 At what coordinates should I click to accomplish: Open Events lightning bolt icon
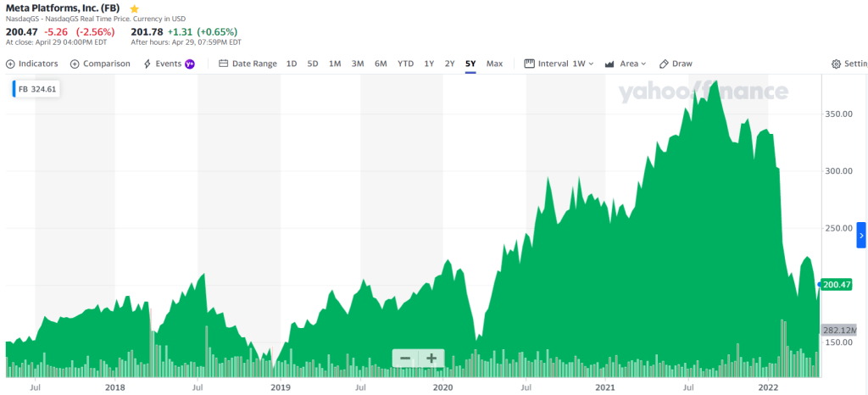click(x=147, y=64)
